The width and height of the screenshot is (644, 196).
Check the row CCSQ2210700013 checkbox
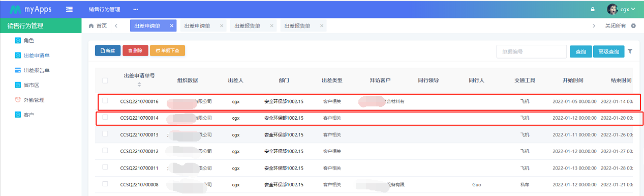(105, 134)
